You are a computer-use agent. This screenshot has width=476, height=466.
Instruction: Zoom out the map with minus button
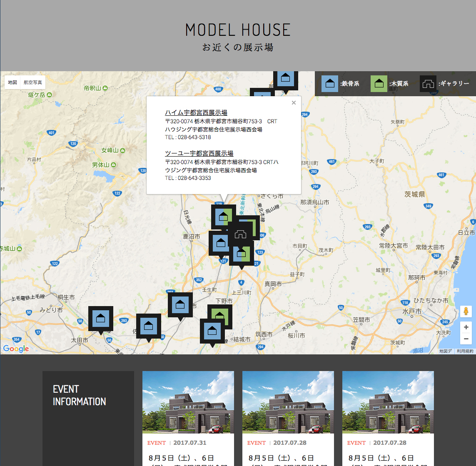tap(466, 339)
